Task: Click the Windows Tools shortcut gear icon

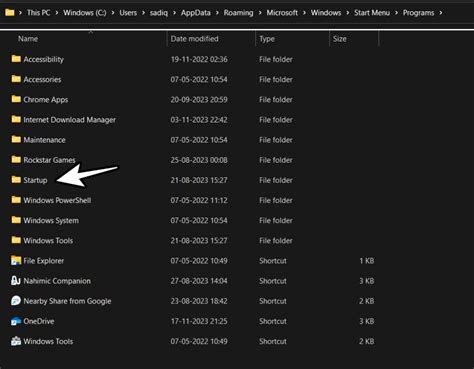Action: click(x=16, y=341)
